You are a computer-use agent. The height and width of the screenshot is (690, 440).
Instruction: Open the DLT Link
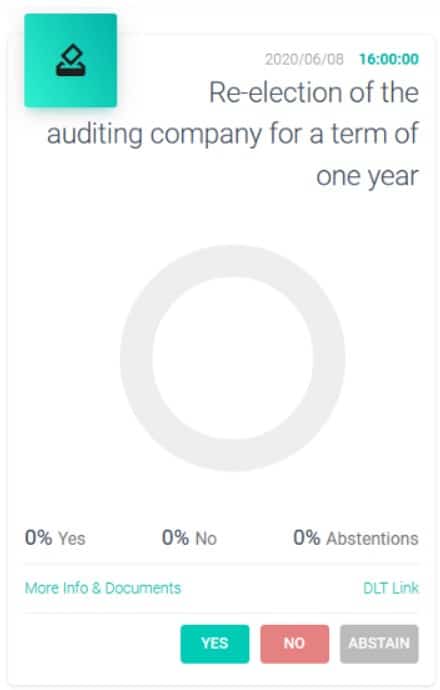[x=391, y=588]
